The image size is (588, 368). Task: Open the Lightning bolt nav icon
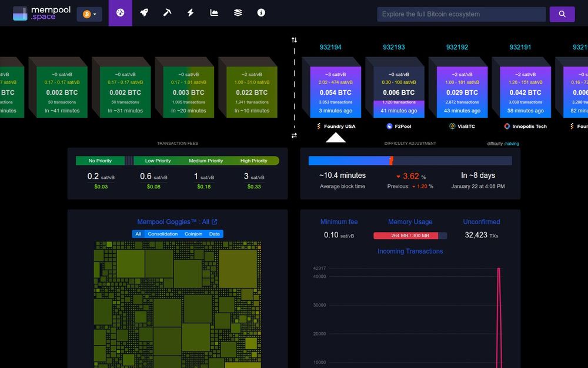191,13
